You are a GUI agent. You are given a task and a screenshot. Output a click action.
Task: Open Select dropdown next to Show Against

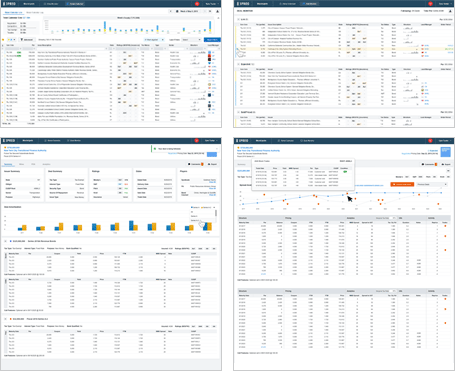click(x=191, y=40)
